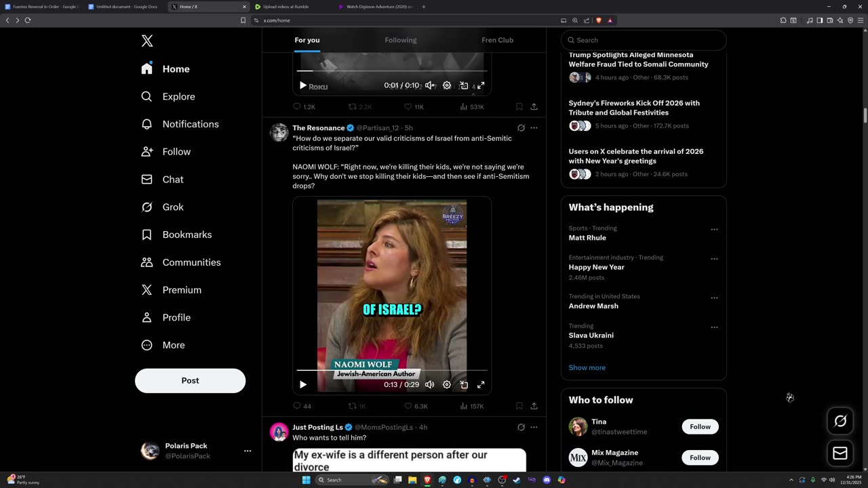Image resolution: width=868 pixels, height=488 pixels.
Task: Expand the More menu in the sidebar
Action: click(x=163, y=345)
